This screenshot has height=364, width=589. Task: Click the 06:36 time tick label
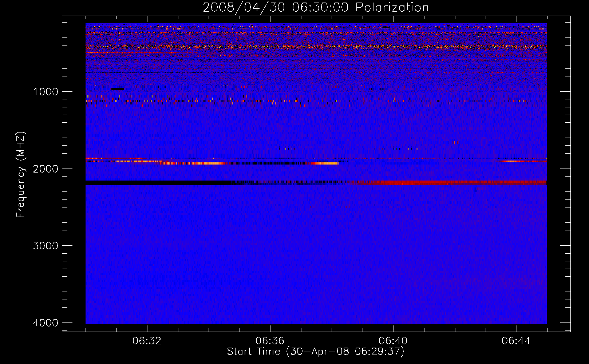270,341
